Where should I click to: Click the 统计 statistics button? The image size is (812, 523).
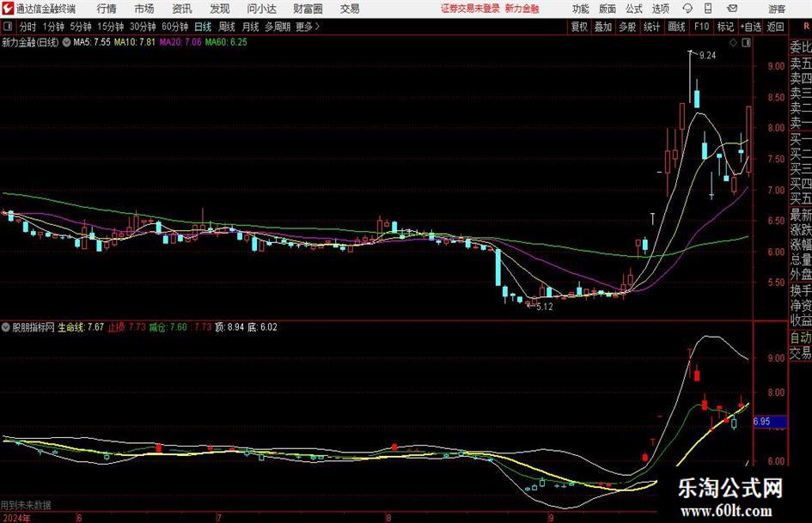(651, 27)
